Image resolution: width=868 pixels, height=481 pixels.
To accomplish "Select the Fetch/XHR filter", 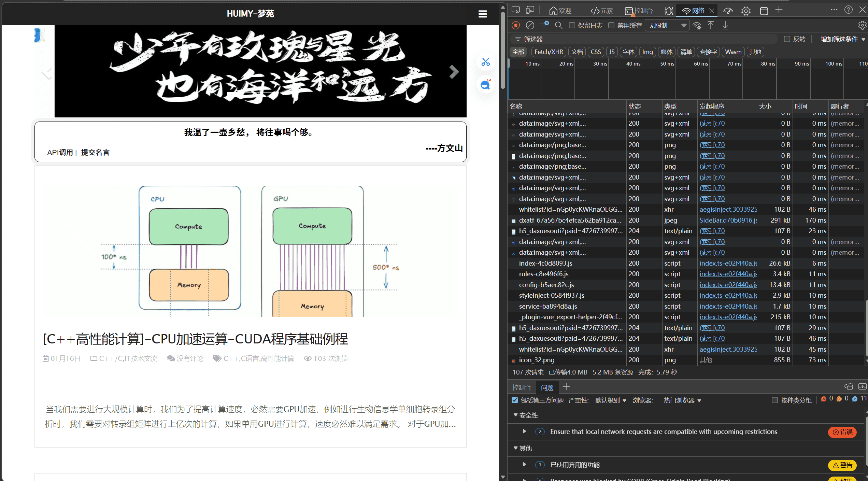I will [x=548, y=52].
